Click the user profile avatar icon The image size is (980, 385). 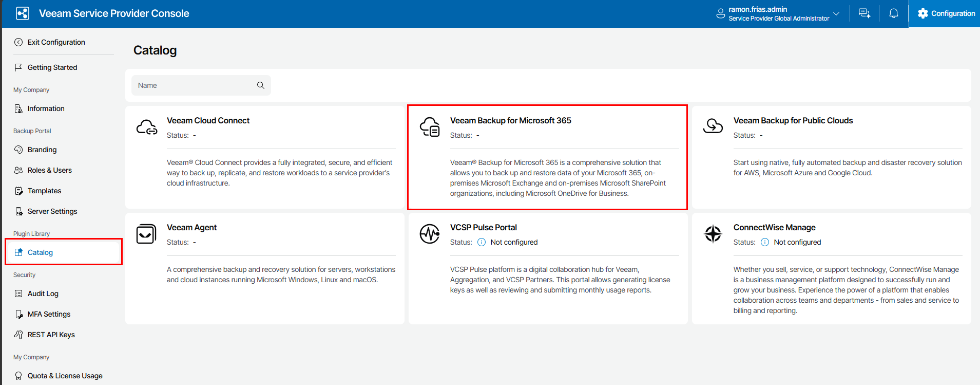720,14
